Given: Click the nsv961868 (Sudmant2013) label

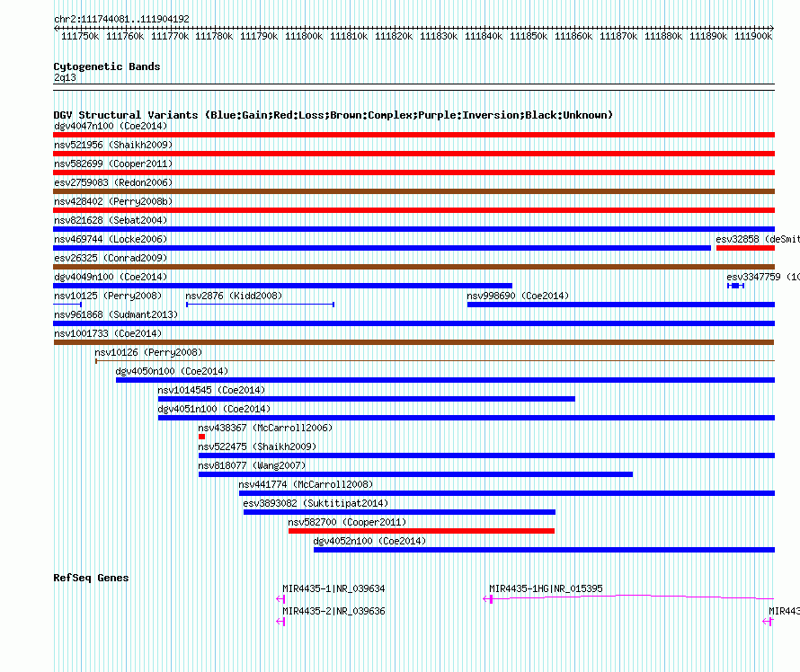Looking at the screenshot, I should [x=116, y=314].
